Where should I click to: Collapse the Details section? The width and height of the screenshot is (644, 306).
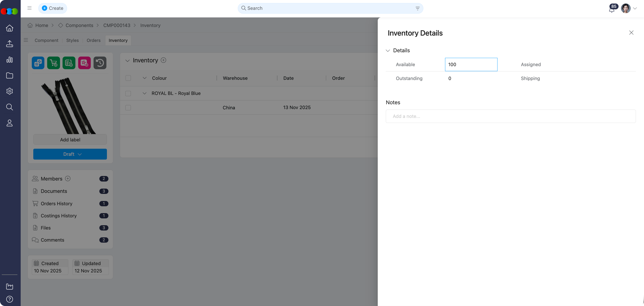pos(388,50)
